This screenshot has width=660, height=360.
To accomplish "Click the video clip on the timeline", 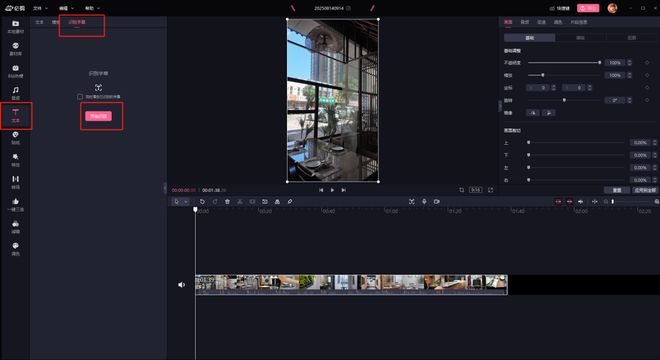I will [351, 285].
